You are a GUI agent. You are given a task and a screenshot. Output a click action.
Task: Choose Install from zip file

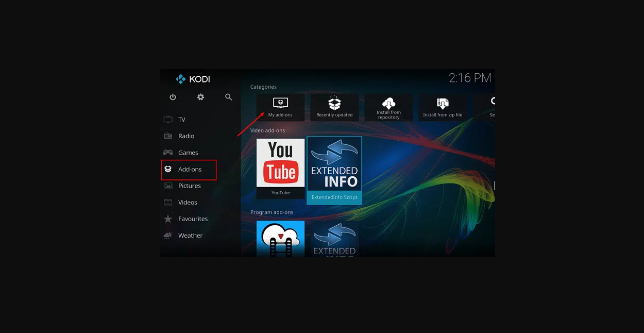point(443,107)
